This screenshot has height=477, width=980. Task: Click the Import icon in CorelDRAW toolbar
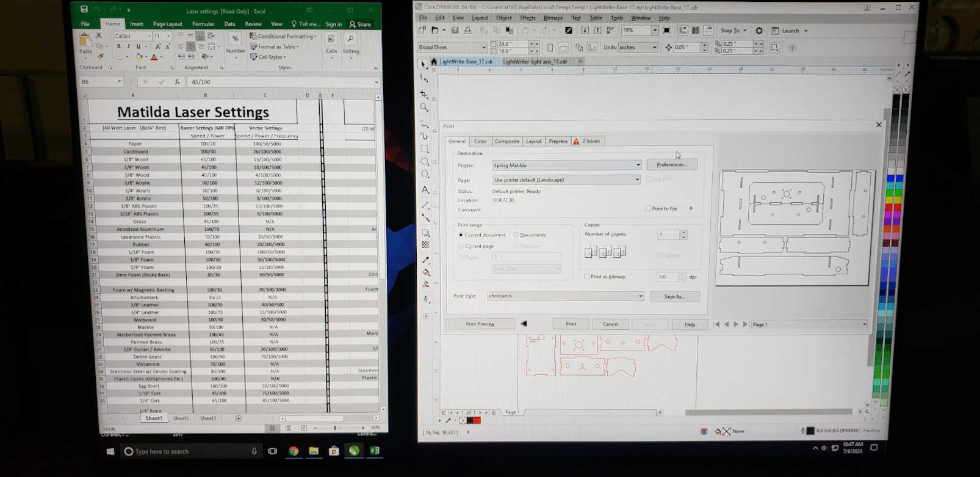coord(585,30)
